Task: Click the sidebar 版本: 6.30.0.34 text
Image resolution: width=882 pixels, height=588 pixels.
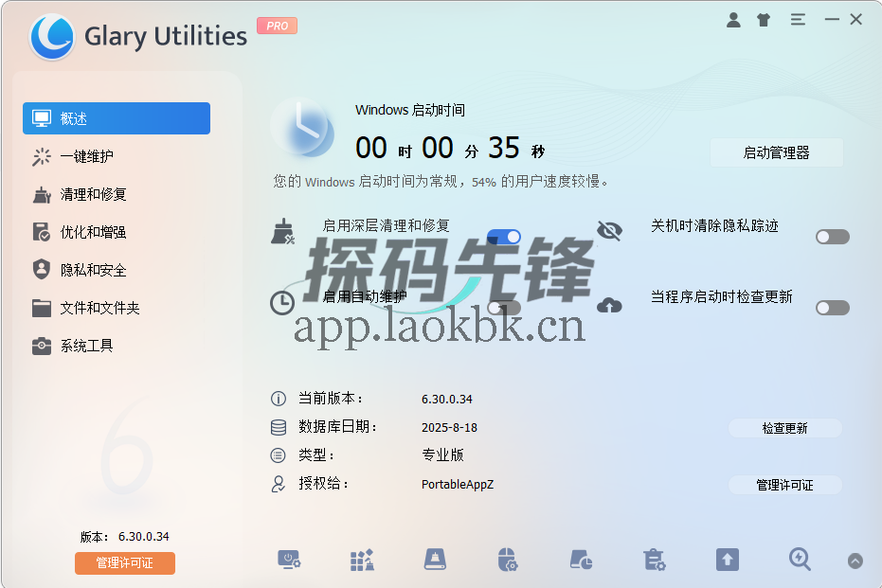Action: coord(124,537)
